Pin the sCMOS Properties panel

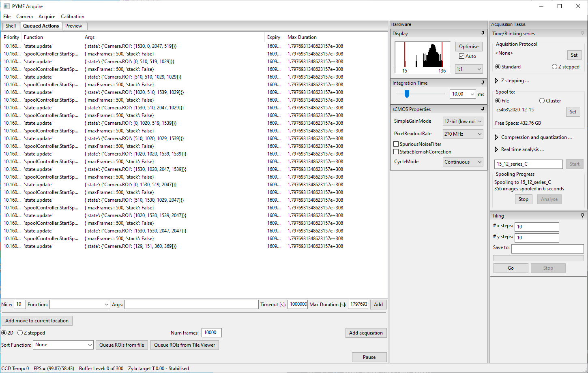(483, 109)
